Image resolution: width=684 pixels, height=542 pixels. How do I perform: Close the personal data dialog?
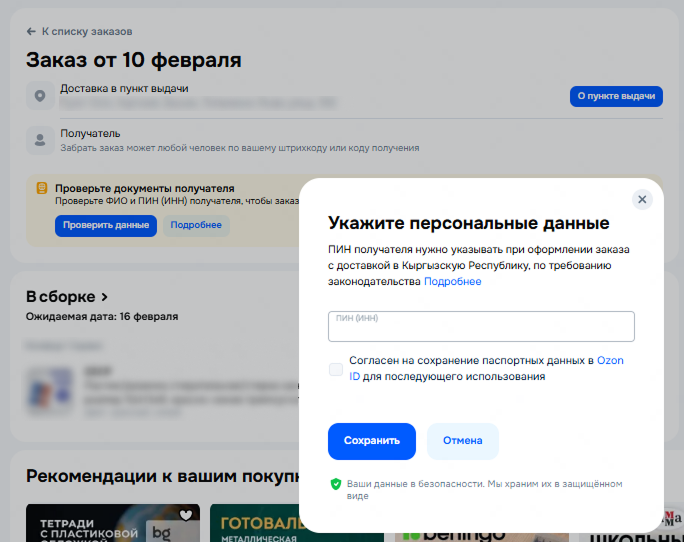642,200
